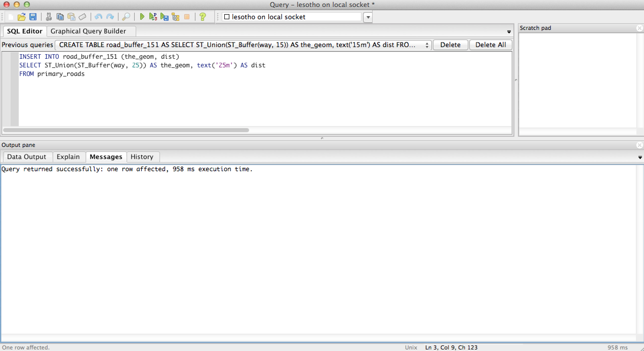Click inside the Scratch pad text area
Screen dimensions: 644x351
577,81
